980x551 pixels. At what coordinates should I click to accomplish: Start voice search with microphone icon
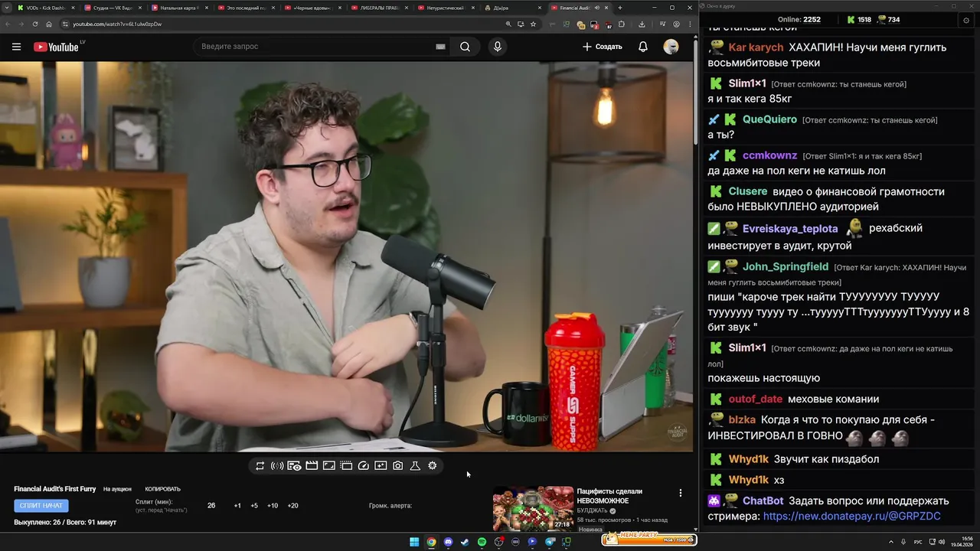click(498, 47)
